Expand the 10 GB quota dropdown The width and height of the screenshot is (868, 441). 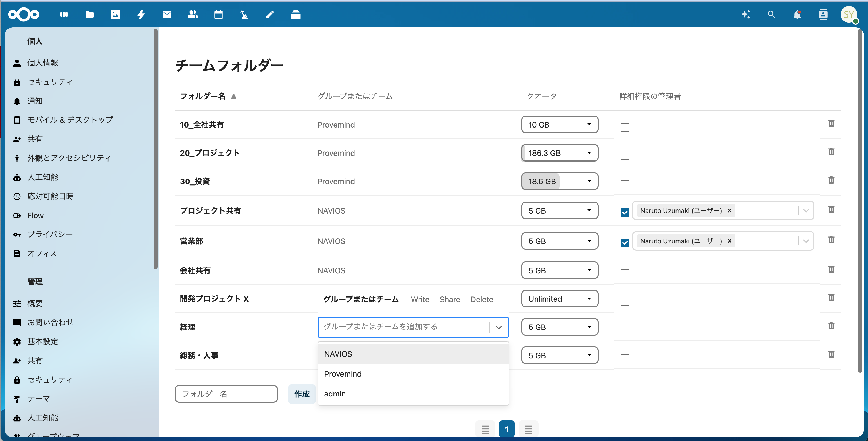pyautogui.click(x=560, y=125)
